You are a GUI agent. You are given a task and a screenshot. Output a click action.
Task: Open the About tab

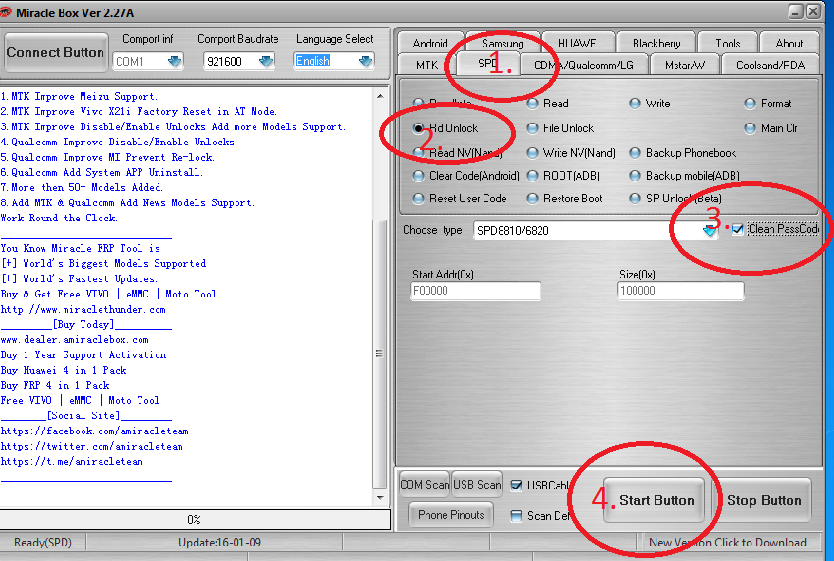(789, 43)
